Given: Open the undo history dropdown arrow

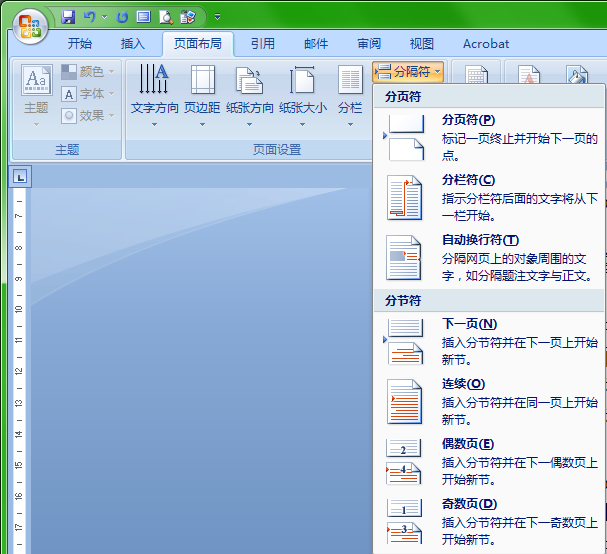Looking at the screenshot, I should point(105,17).
